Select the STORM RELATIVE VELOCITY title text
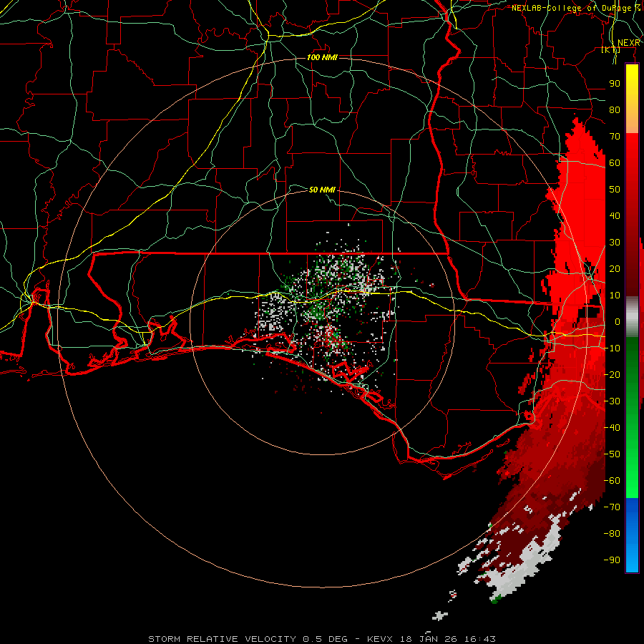 222,639
